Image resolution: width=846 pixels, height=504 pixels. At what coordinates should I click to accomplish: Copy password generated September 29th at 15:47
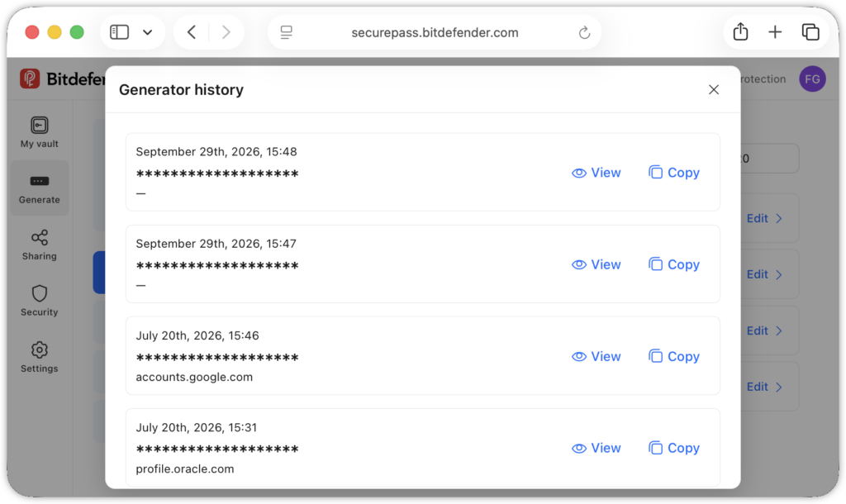click(x=674, y=264)
